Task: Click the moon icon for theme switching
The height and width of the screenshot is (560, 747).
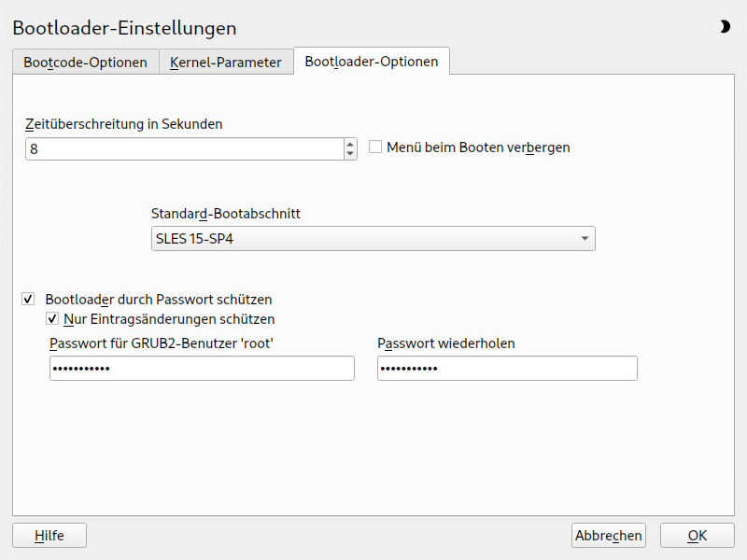Action: coord(725,27)
